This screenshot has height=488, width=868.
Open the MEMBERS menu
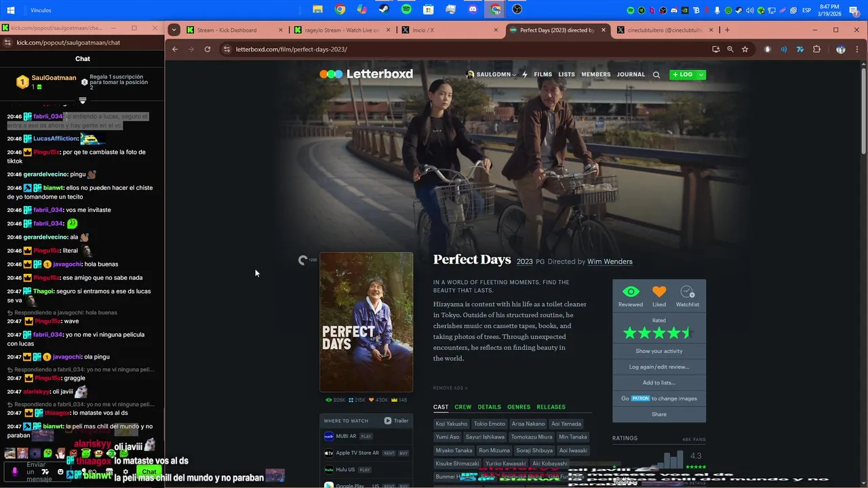[596, 75]
